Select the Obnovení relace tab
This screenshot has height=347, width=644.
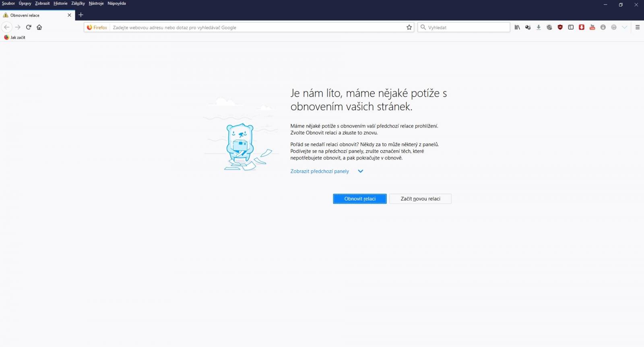[37, 15]
